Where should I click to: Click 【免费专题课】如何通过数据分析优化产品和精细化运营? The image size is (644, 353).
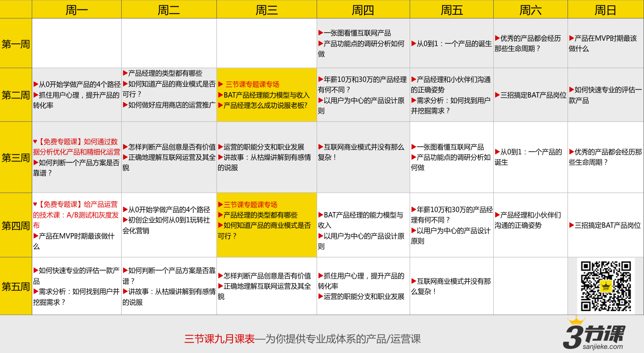pos(76,147)
